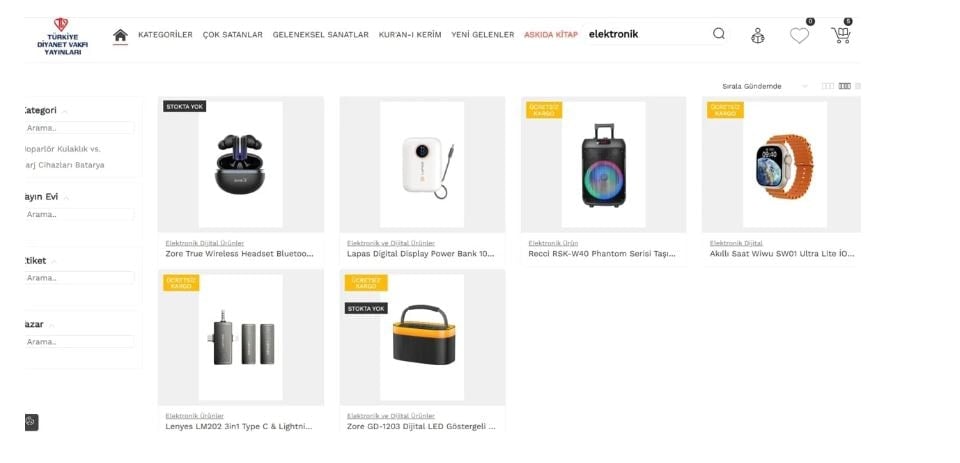Switch to the four-column grid view
Image resolution: width=960 pixels, height=463 pixels.
(x=844, y=86)
